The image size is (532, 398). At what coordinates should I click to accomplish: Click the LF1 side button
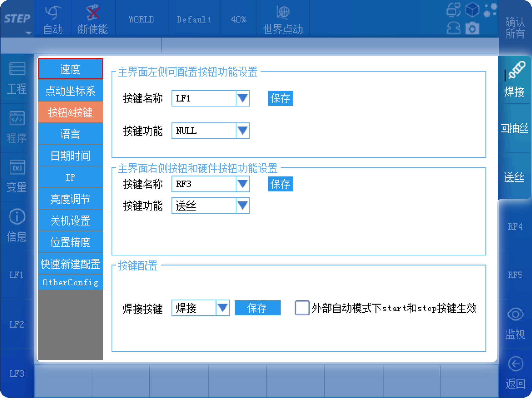tap(17, 275)
